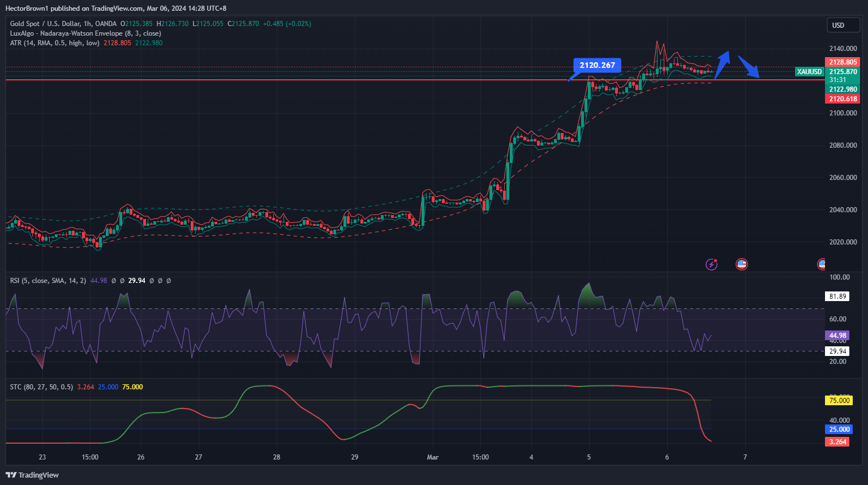This screenshot has width=868, height=485.
Task: Click the 2020.000 price axis value
Action: (843, 242)
